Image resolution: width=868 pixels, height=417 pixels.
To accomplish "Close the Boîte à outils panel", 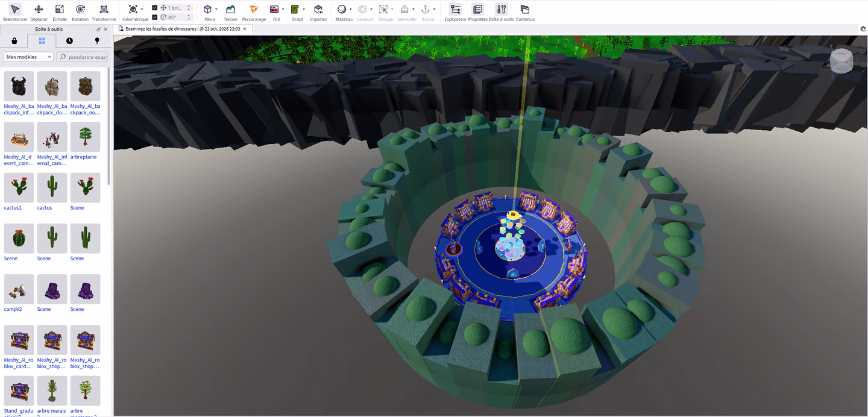I will (x=105, y=29).
